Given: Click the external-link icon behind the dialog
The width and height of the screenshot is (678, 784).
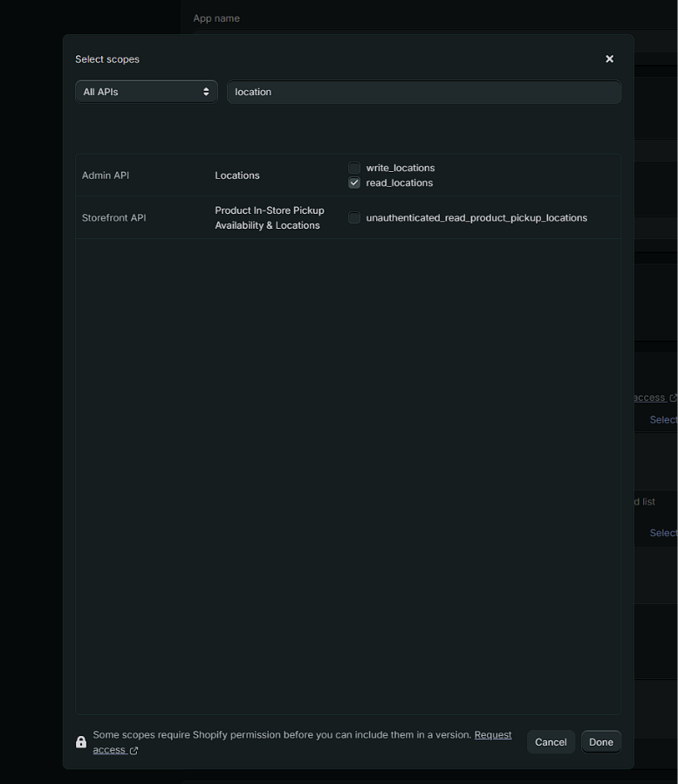Looking at the screenshot, I should pyautogui.click(x=673, y=398).
